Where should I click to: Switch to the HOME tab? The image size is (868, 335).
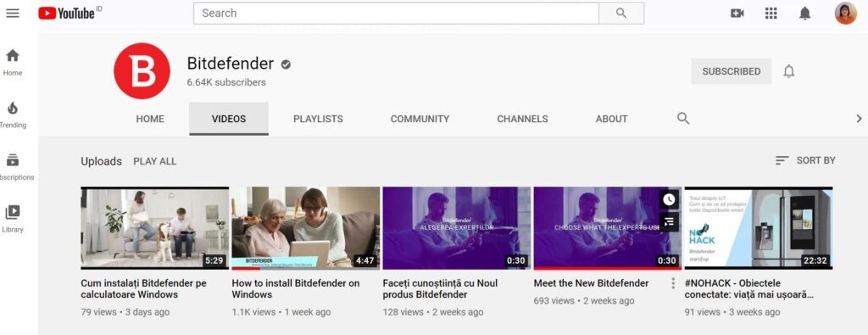pyautogui.click(x=150, y=119)
